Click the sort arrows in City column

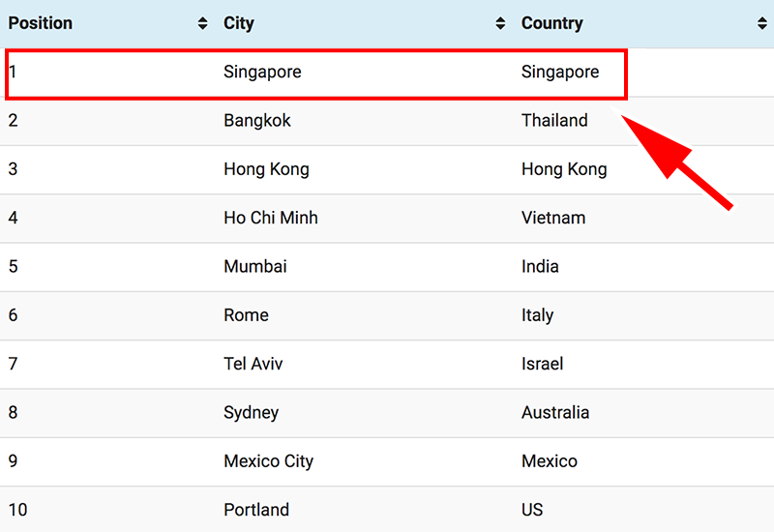pyautogui.click(x=500, y=23)
